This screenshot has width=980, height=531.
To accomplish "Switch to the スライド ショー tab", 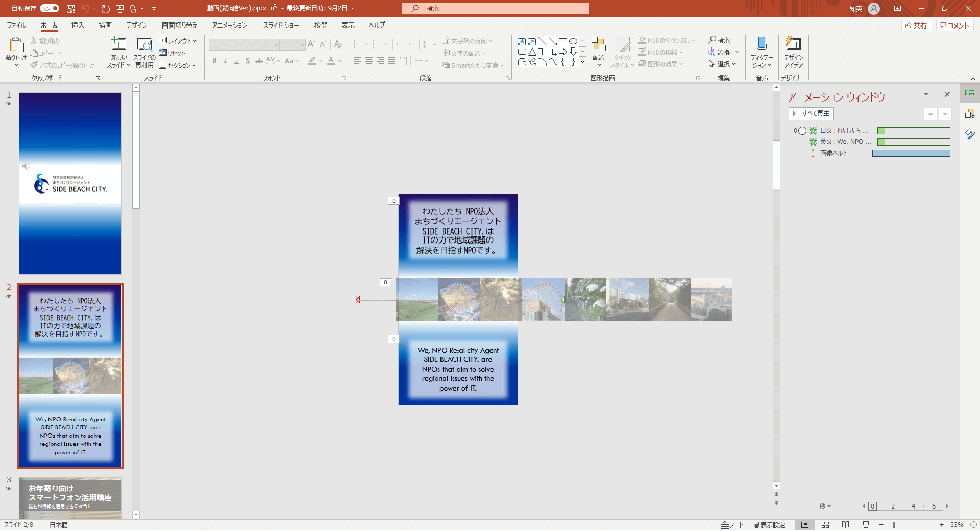I will click(x=281, y=25).
